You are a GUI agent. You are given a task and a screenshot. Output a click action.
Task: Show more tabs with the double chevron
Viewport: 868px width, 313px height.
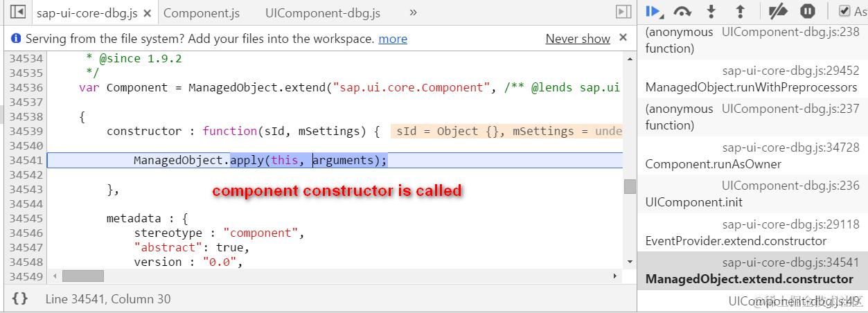tap(413, 12)
